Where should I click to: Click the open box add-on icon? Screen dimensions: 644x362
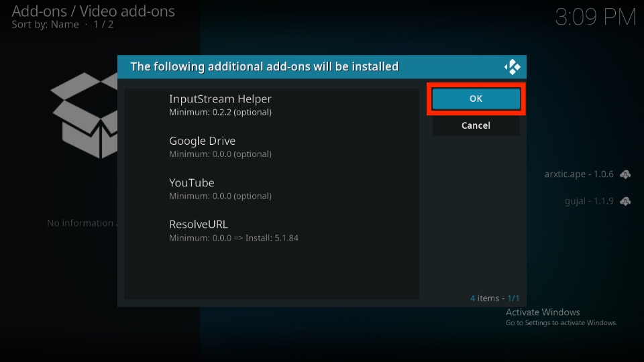[85, 115]
